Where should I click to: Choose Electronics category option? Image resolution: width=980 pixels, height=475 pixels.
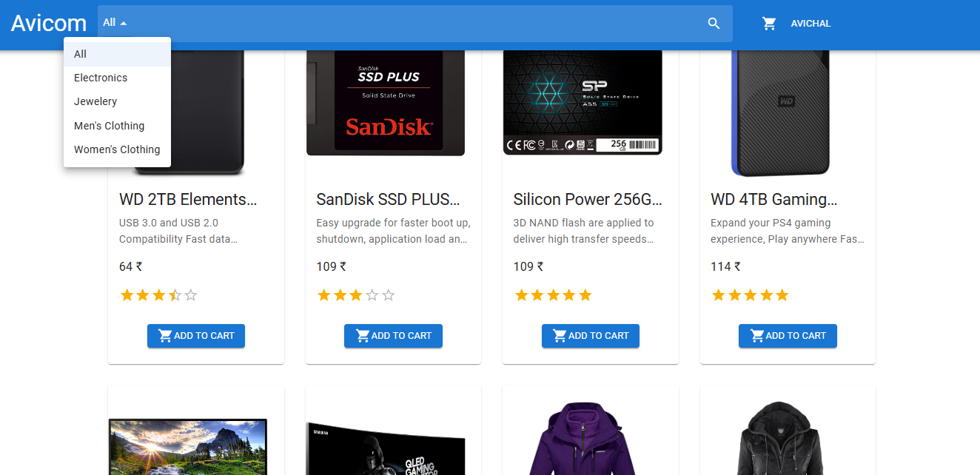click(x=117, y=78)
